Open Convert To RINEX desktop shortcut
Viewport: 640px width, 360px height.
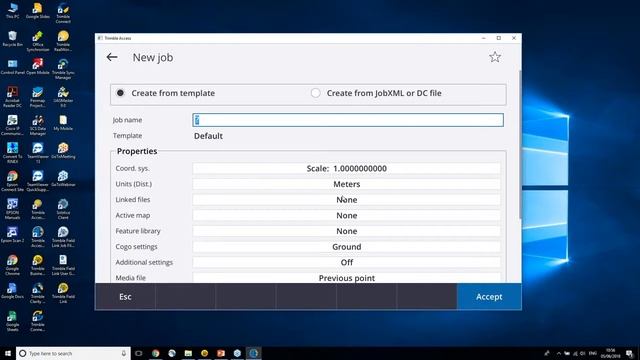12,153
